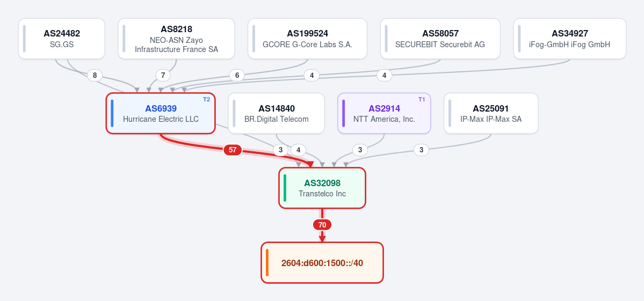This screenshot has width=644, height=301.
Task: Click the T2 tier tag on AS6939
Action: (x=207, y=99)
